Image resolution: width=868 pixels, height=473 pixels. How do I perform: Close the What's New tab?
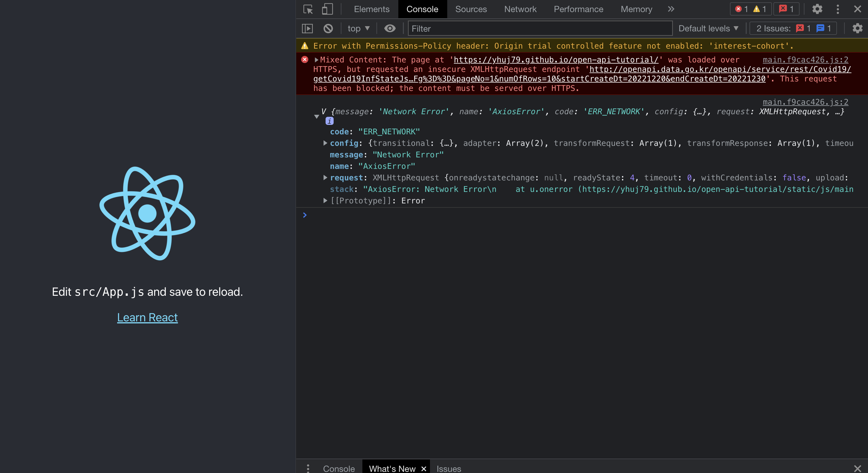[424, 469]
